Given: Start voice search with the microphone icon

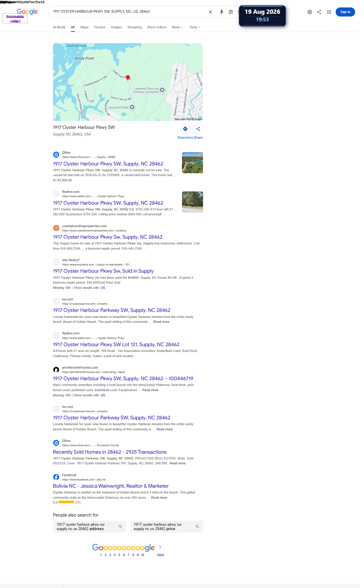Looking at the screenshot, I should coord(221,12).
